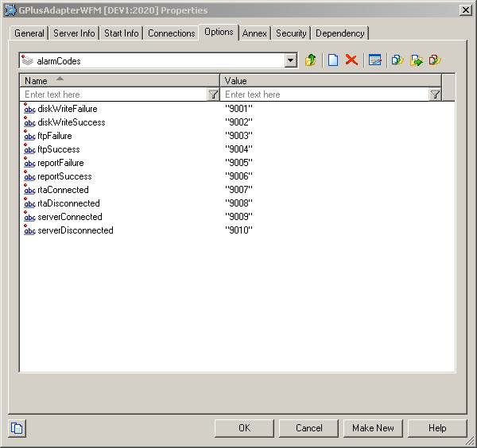Click the value "9002"
Image resolution: width=477 pixels, height=448 pixels.
tap(238, 122)
